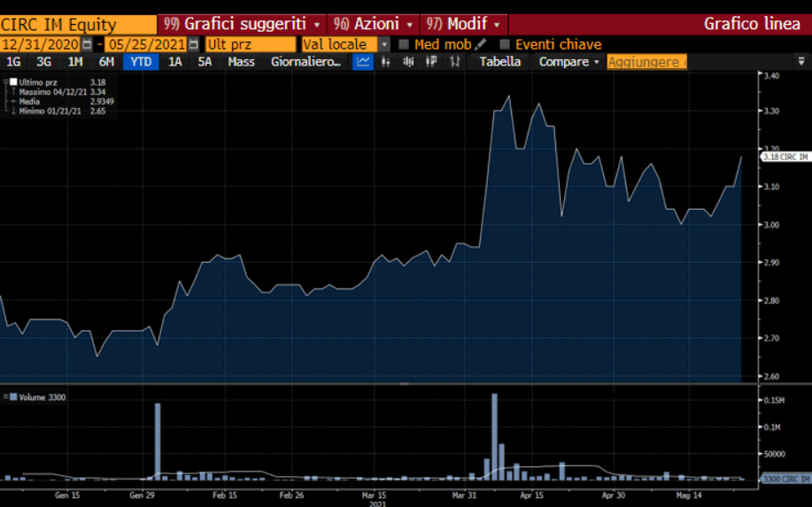Open the Grafici suggeriti menu

click(243, 24)
